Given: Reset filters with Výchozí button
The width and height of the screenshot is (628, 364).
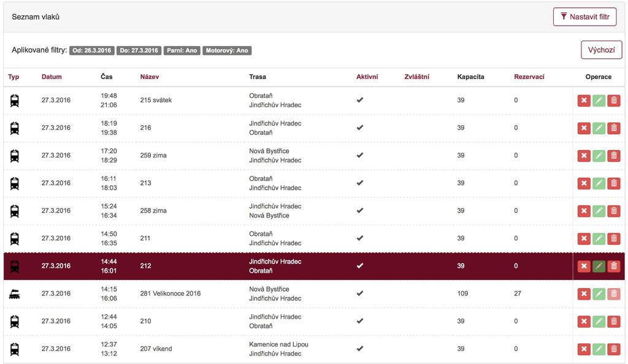Looking at the screenshot, I should [x=601, y=50].
